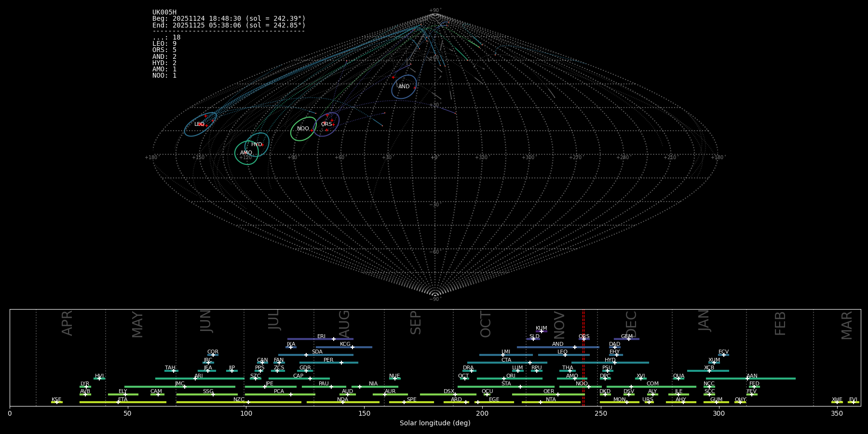Select the GEM shower label in timeline
868x434 pixels.
coord(626,336)
